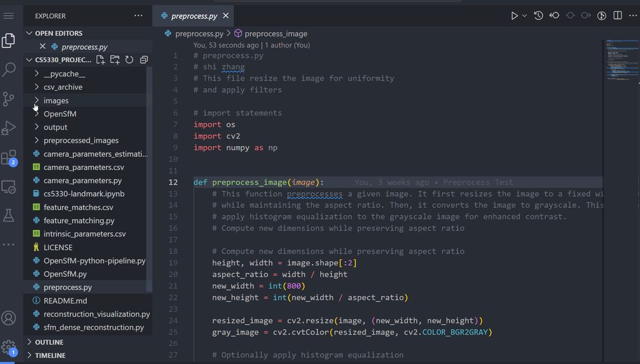Open feature_matches.csv
Image resolution: width=640 pixels, height=364 pixels.
(78, 207)
